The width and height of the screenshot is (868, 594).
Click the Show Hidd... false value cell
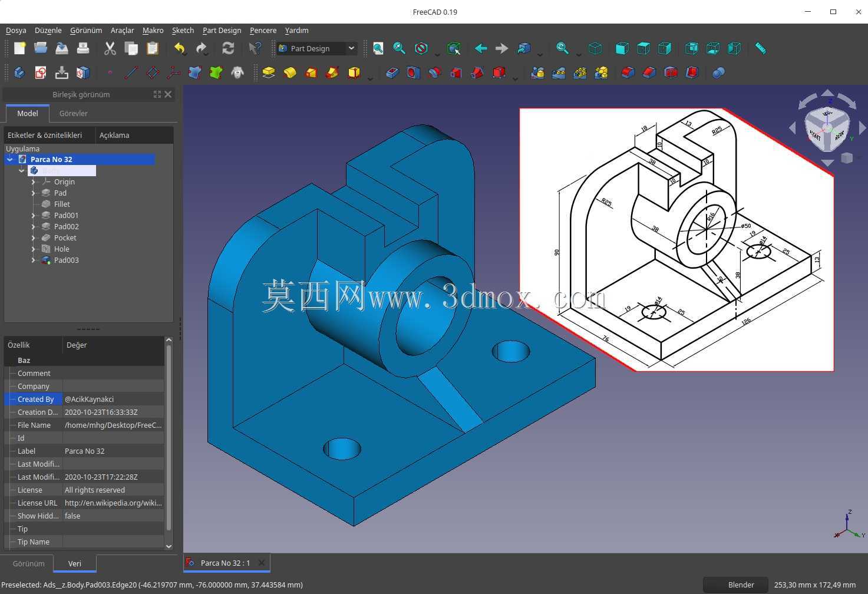[113, 516]
